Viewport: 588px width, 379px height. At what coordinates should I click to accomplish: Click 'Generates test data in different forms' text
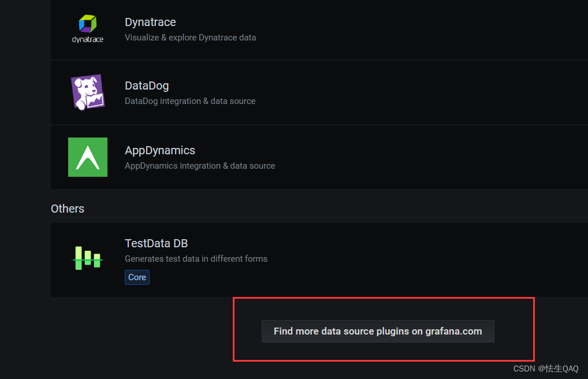[x=196, y=259]
